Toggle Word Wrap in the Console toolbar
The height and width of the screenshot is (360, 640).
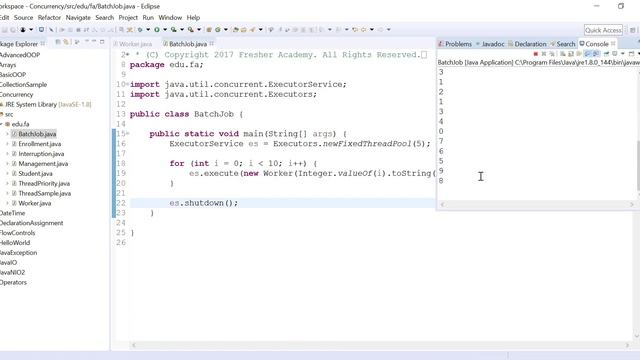(579, 54)
